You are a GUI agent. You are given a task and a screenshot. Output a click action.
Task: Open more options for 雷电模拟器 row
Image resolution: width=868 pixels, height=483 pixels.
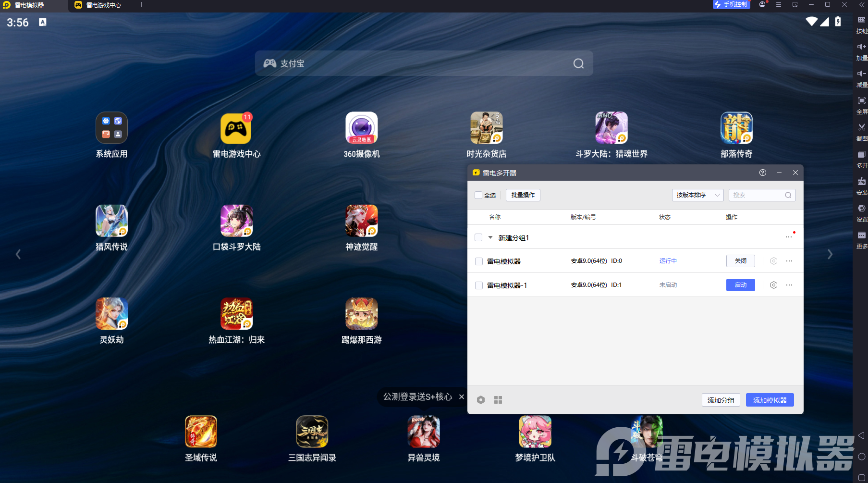coord(789,261)
